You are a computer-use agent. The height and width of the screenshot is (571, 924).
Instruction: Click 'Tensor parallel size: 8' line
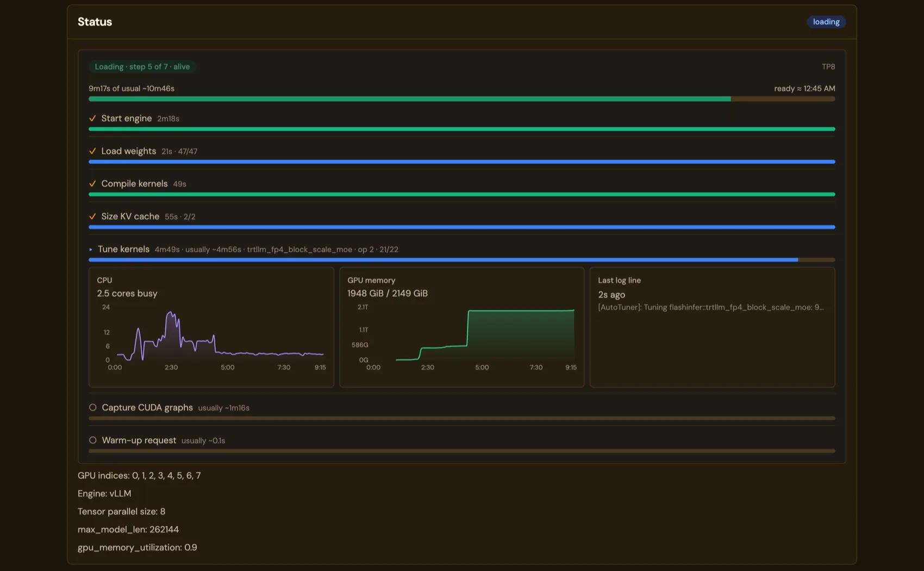(121, 511)
